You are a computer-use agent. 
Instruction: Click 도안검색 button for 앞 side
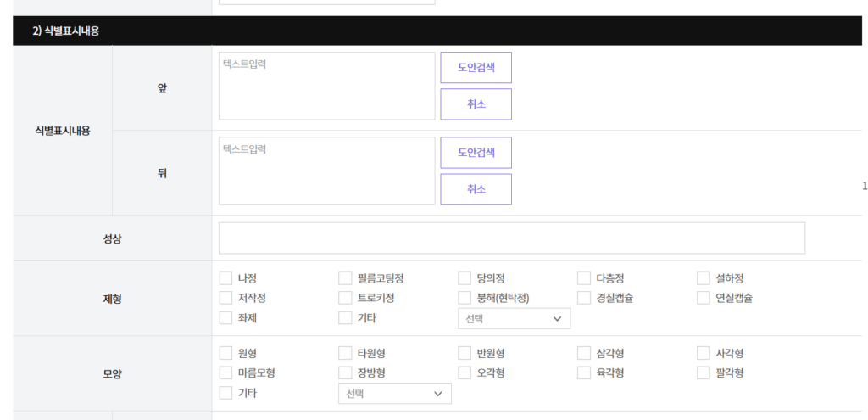[476, 68]
